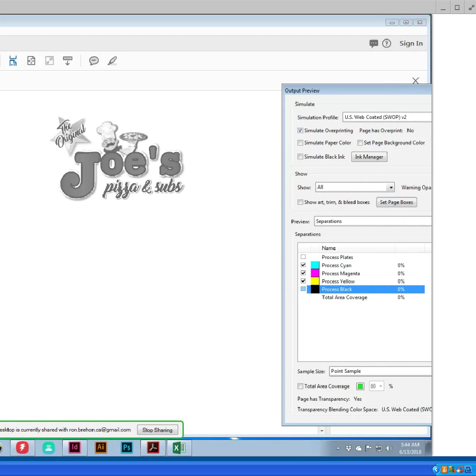Click the Sign In link
This screenshot has width=476, height=476.
pos(411,44)
